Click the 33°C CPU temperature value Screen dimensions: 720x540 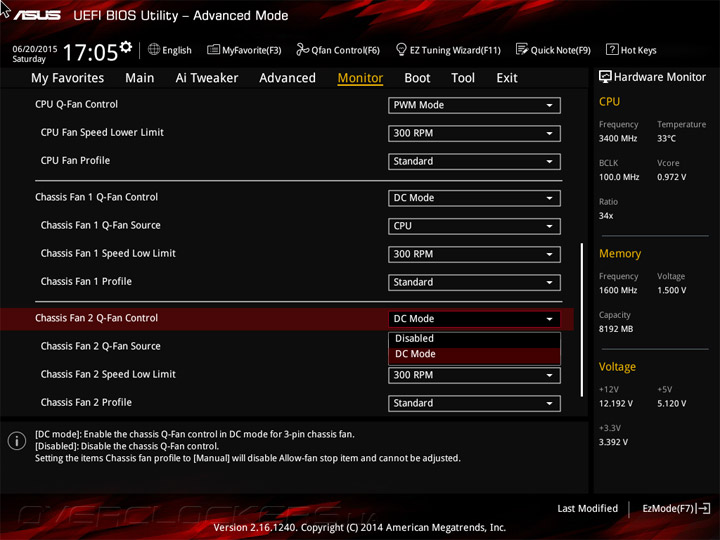click(666, 138)
